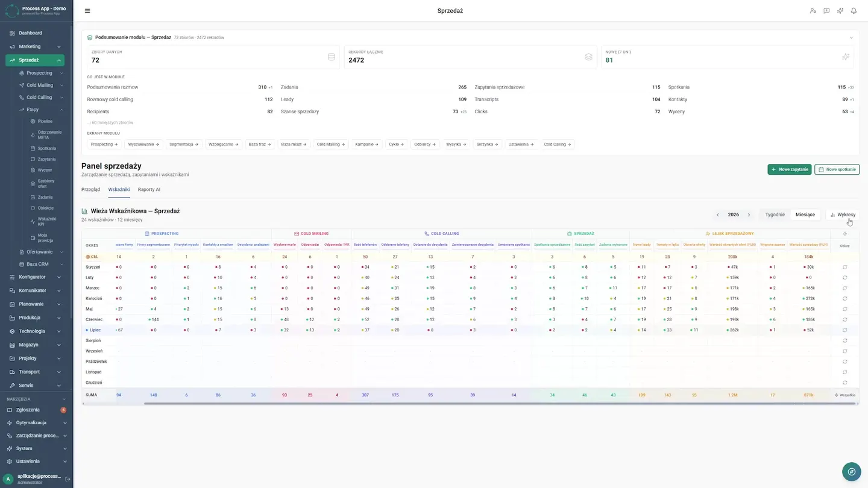The image size is (868, 488).
Task: Click the Pipeline icon in sidebar
Action: coord(33,122)
